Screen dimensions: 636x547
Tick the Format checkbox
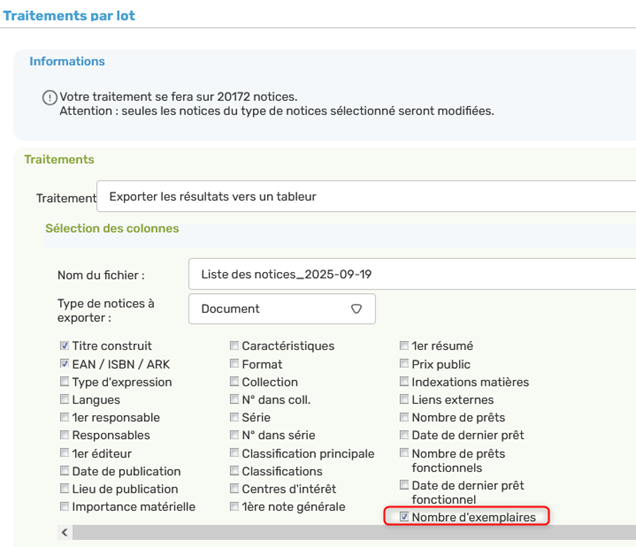(x=234, y=364)
